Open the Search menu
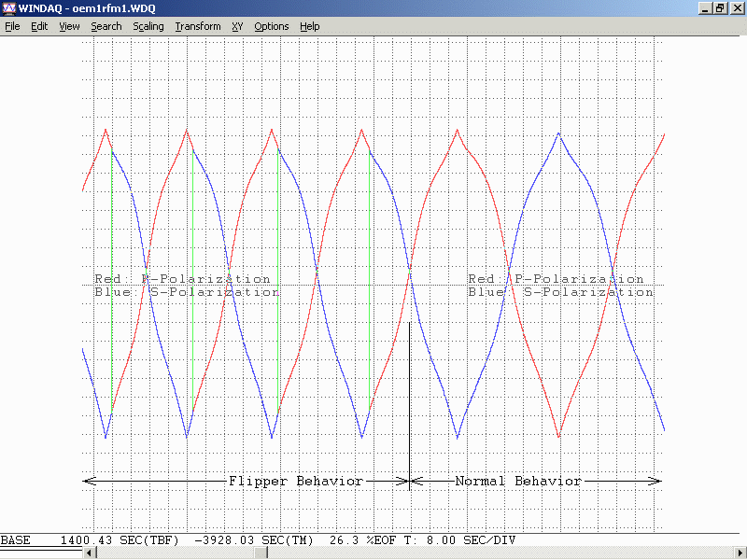 point(106,26)
